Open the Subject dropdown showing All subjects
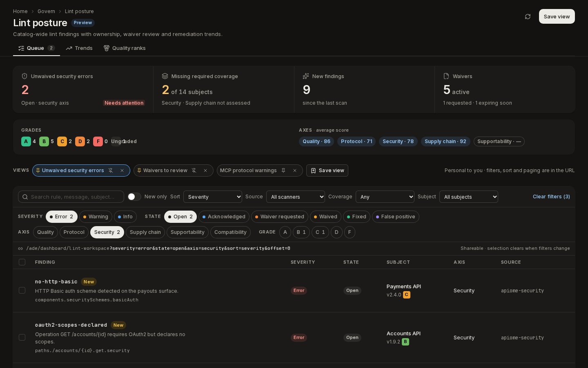 (469, 197)
